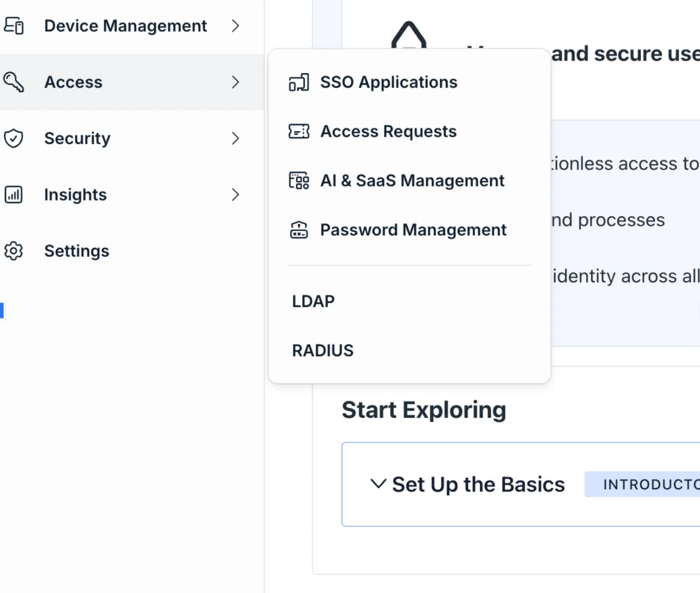This screenshot has width=700, height=593.
Task: Click the INTRODUCTORY badge
Action: click(x=642, y=484)
